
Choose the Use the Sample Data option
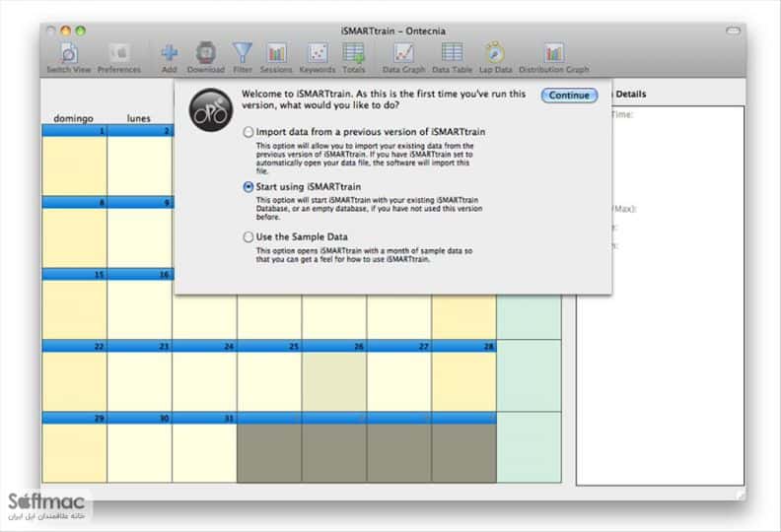click(248, 236)
